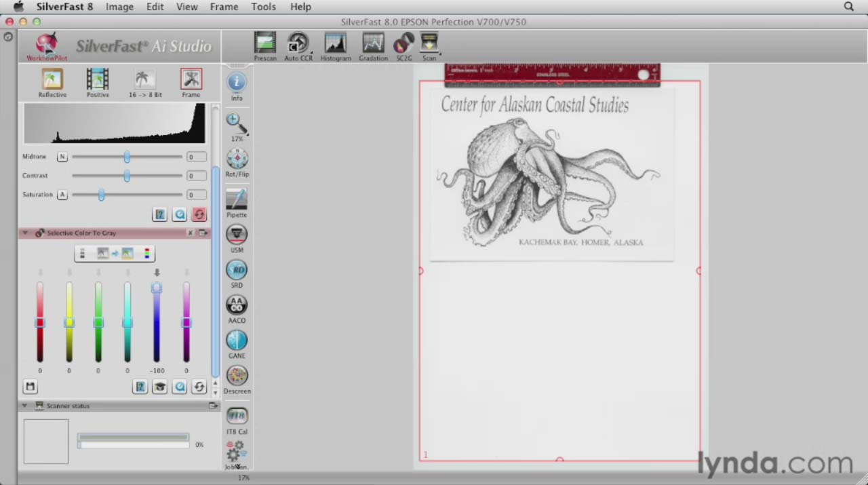This screenshot has height=485, width=868.
Task: Open Spotlight search in the menu bar
Action: click(849, 7)
